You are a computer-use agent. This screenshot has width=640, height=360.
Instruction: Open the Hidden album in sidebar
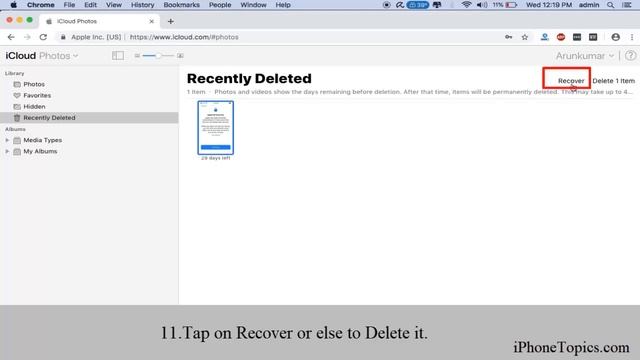click(34, 107)
